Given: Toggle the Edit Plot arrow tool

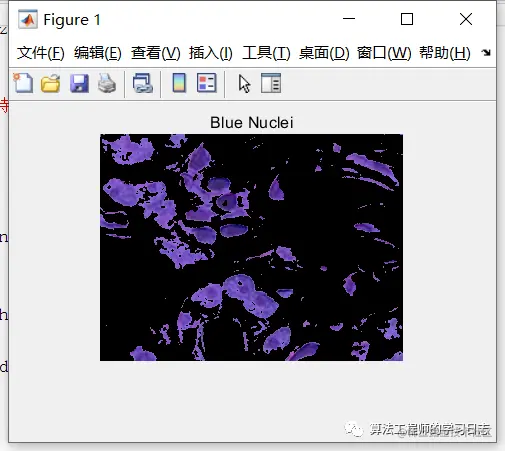Looking at the screenshot, I should (x=244, y=83).
